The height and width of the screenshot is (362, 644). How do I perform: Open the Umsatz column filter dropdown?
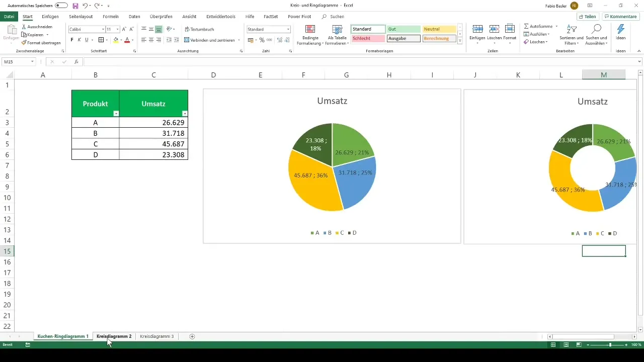[185, 114]
